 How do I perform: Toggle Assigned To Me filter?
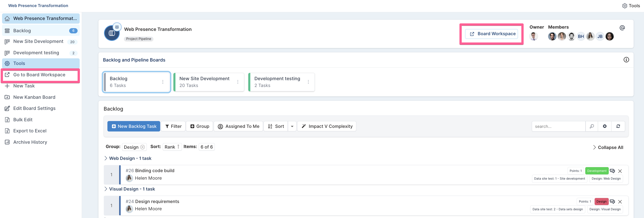pos(238,126)
